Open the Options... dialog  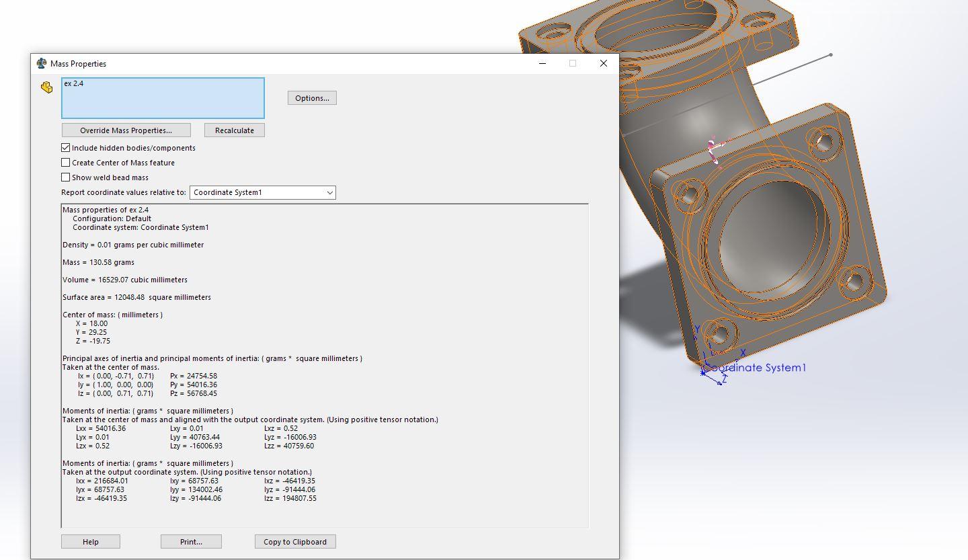point(312,98)
